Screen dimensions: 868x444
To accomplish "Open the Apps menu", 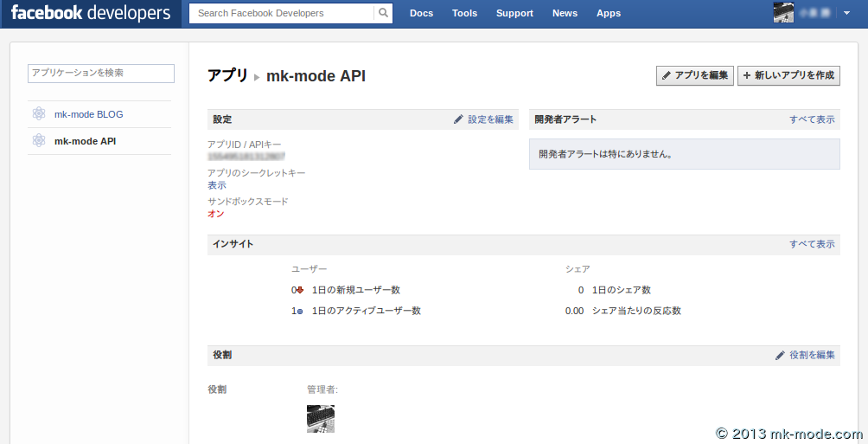I will click(609, 13).
